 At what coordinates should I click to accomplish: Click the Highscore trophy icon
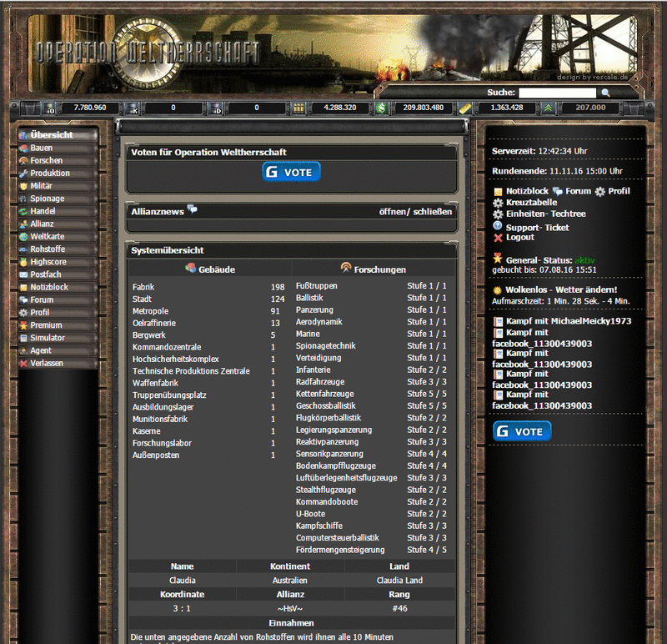tap(23, 261)
